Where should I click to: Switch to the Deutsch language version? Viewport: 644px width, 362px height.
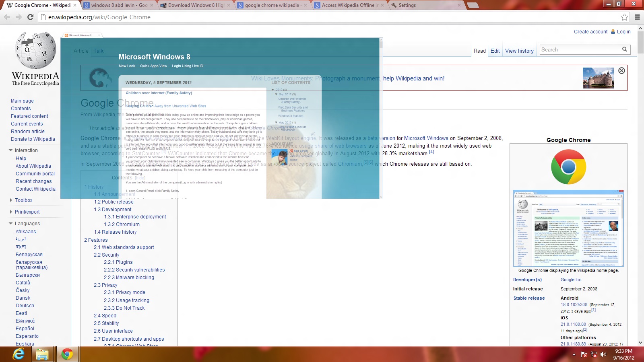[x=25, y=306]
